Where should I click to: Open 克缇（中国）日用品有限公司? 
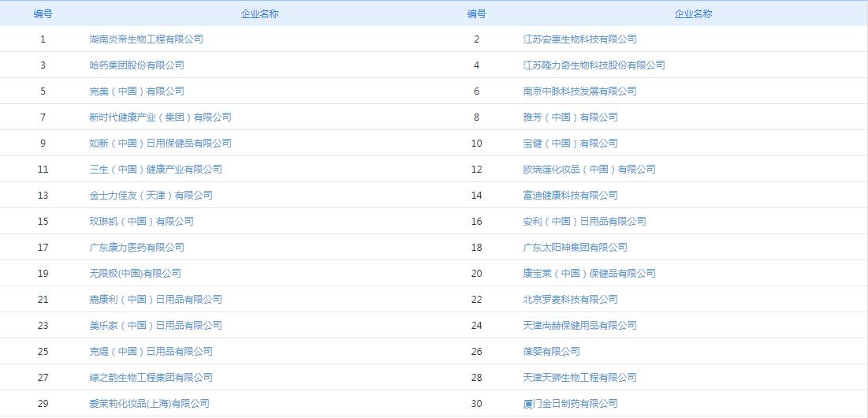click(x=151, y=352)
